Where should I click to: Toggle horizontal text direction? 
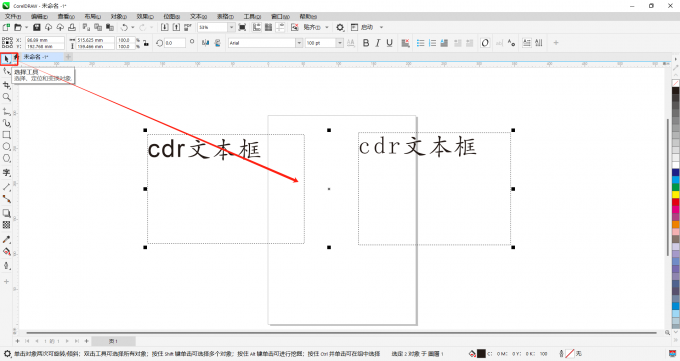click(x=526, y=43)
